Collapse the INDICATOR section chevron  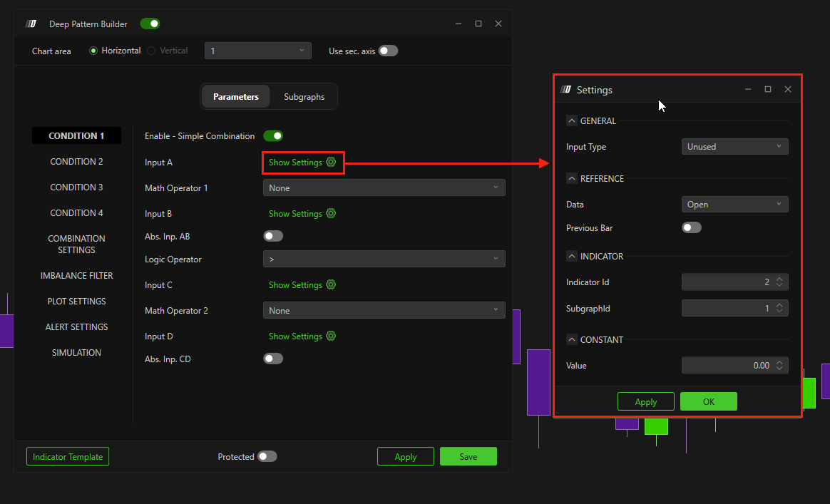coord(571,257)
